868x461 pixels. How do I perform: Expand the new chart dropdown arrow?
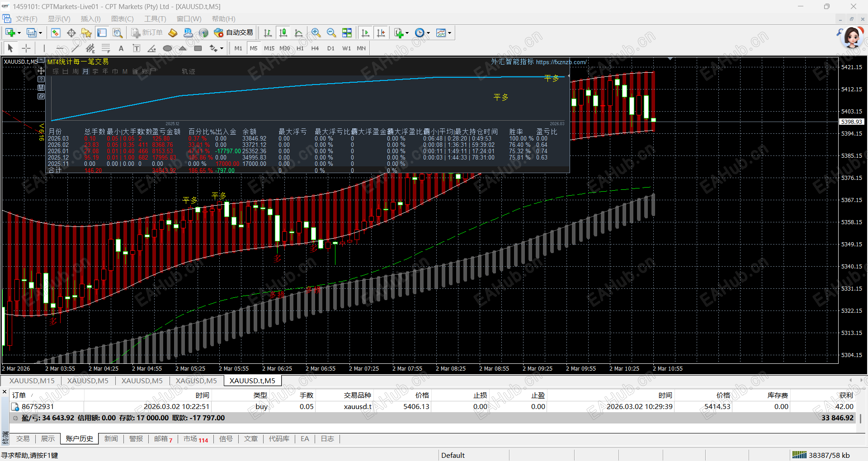pyautogui.click(x=19, y=33)
